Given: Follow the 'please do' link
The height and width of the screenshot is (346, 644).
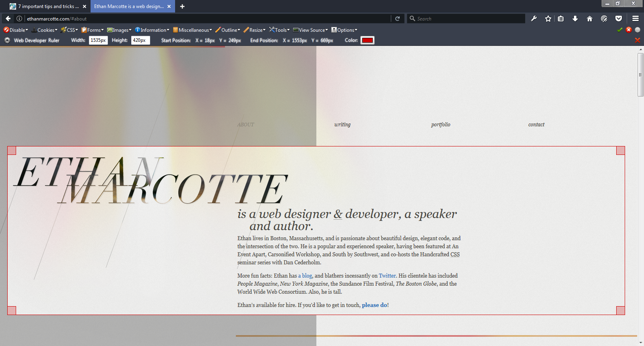Looking at the screenshot, I should (x=374, y=305).
